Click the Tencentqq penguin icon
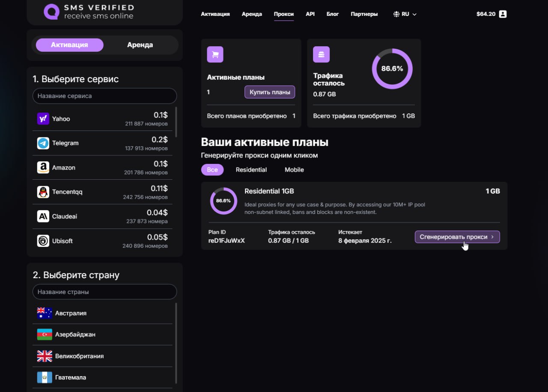 (43, 192)
